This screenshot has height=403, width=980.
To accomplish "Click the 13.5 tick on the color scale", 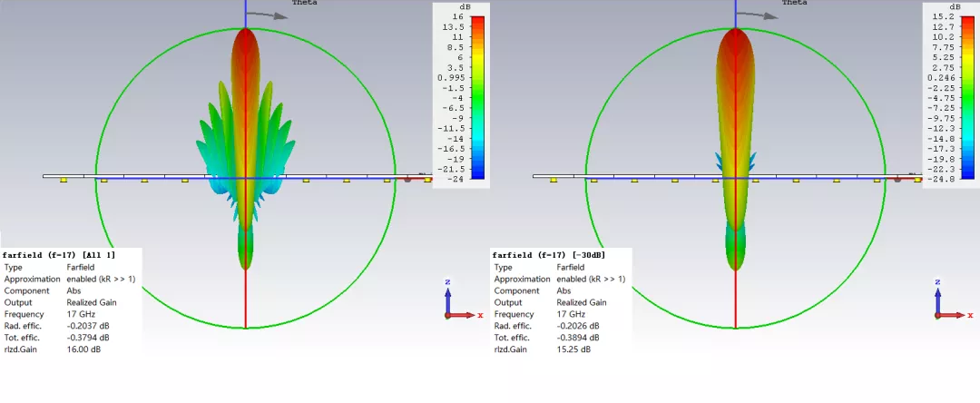I will [453, 27].
